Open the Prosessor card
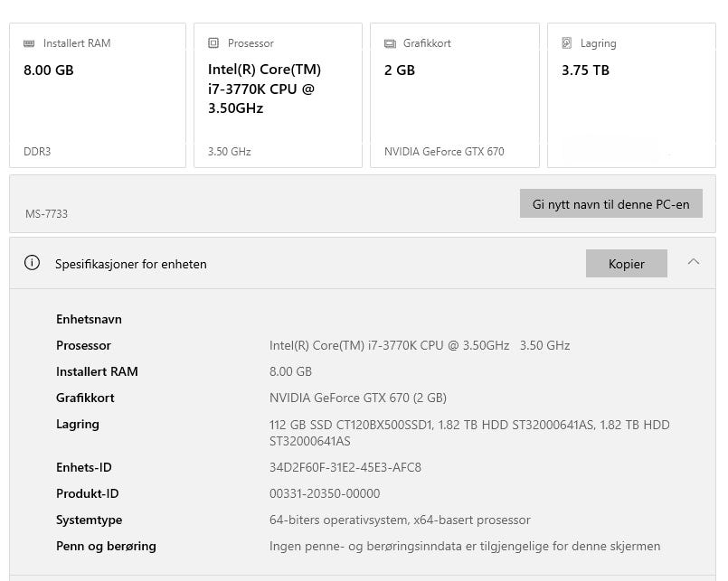Viewport: 728px width, 581px height. point(278,95)
